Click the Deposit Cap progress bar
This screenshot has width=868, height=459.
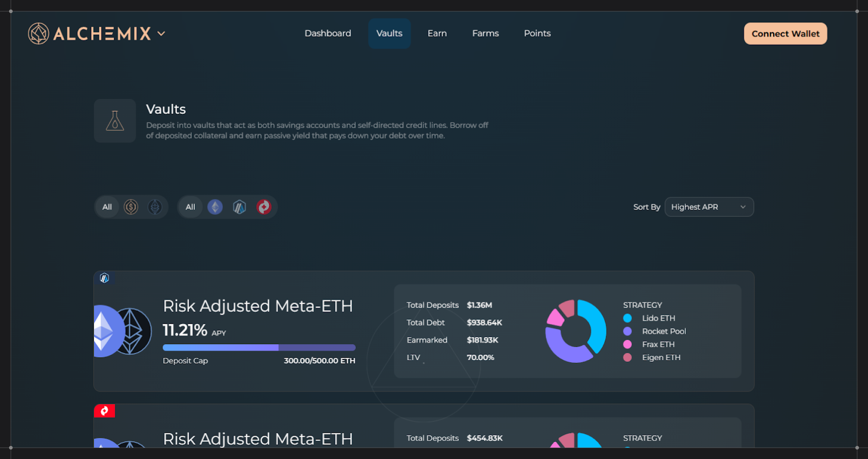pos(259,347)
